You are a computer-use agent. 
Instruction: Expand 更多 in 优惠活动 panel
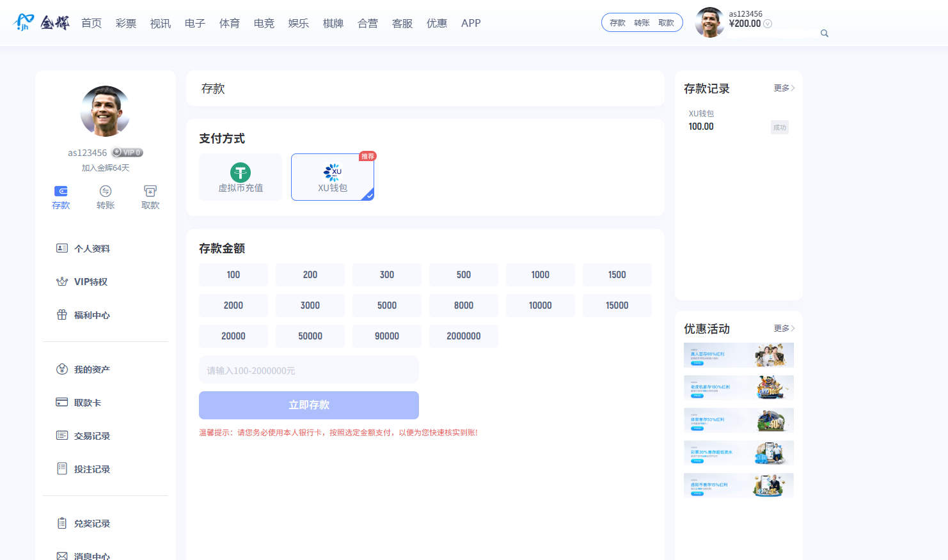[x=784, y=329]
